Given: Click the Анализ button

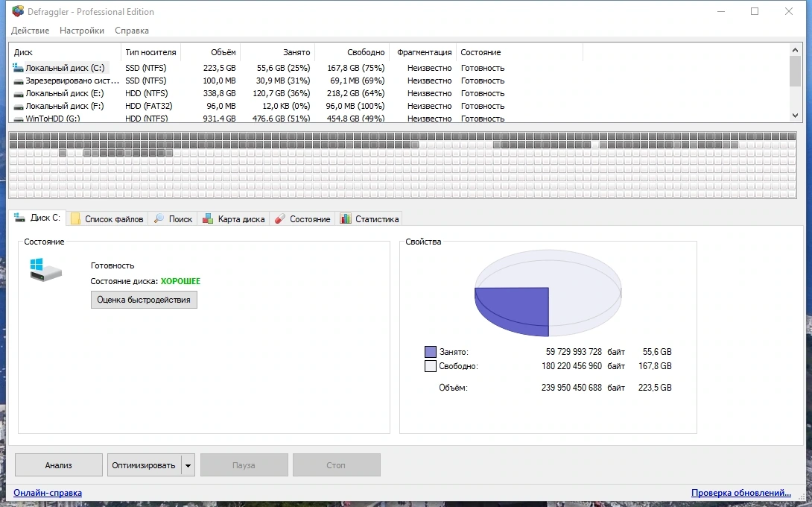Looking at the screenshot, I should (x=59, y=465).
